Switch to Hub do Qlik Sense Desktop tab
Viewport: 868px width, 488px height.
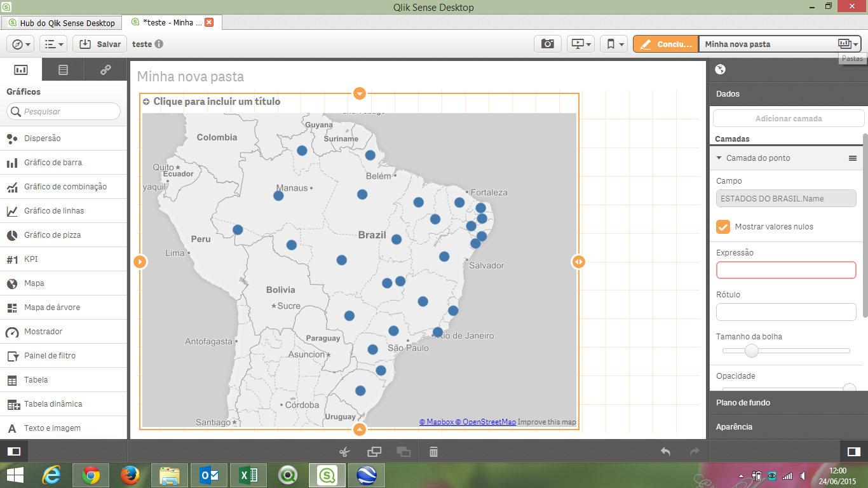coord(62,23)
